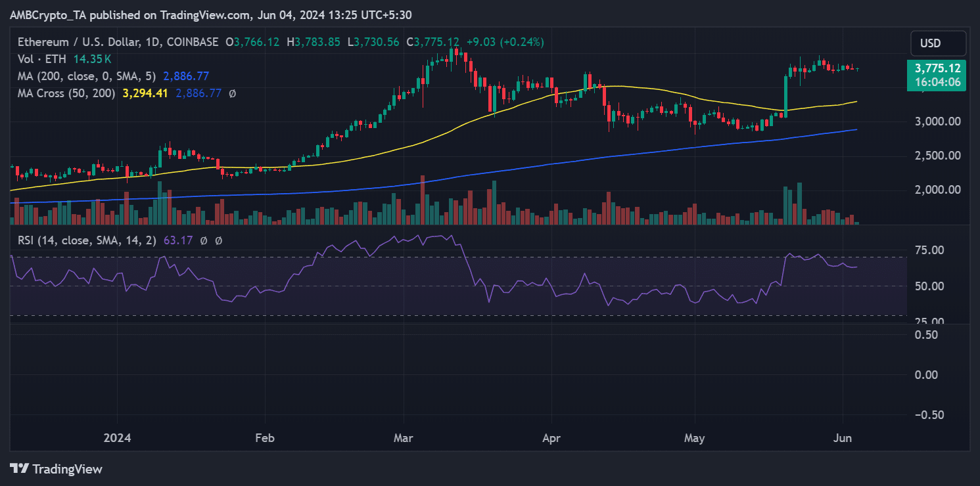Click the 2024 time axis label
980x486 pixels.
117,437
